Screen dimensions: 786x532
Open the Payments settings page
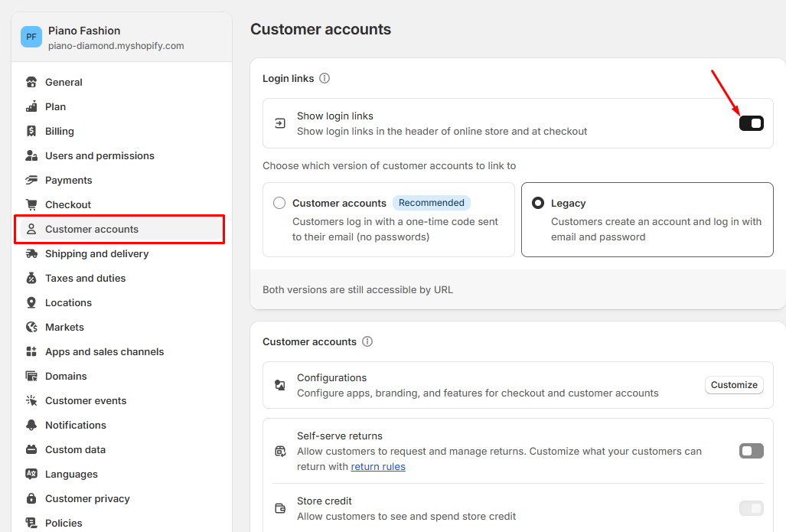coord(68,180)
